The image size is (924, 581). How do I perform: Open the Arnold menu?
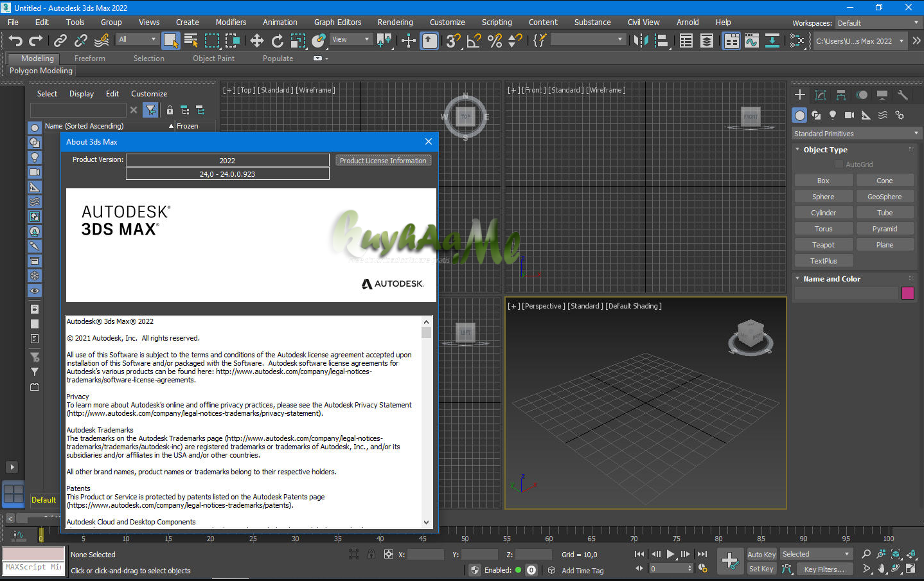688,22
